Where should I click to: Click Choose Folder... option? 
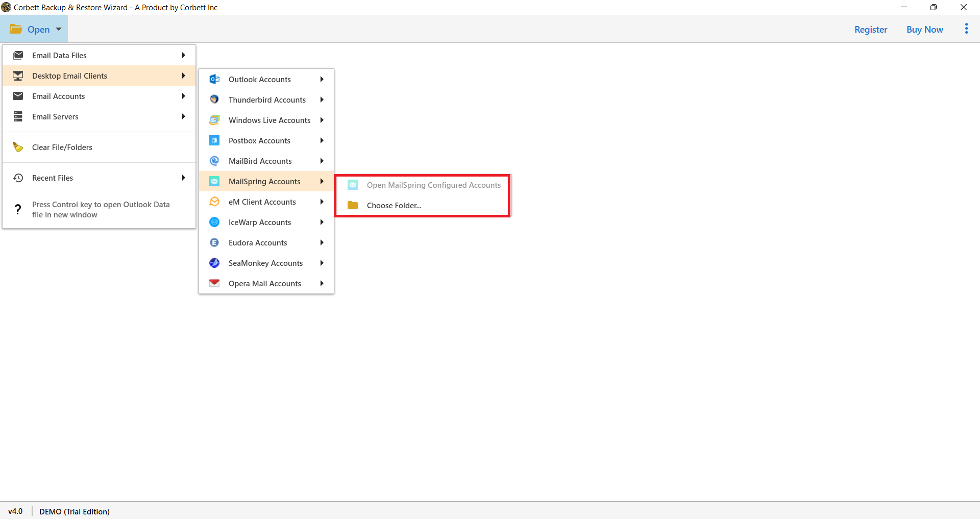click(423, 205)
